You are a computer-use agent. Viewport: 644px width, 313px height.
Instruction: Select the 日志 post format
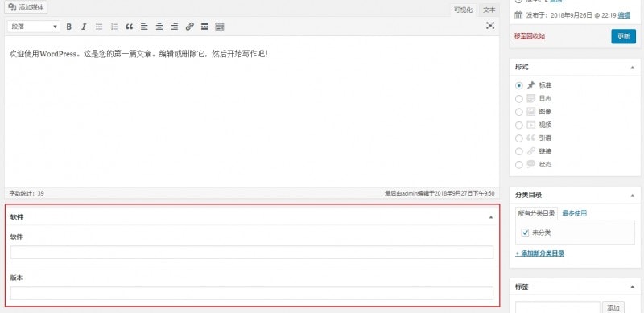pos(519,99)
